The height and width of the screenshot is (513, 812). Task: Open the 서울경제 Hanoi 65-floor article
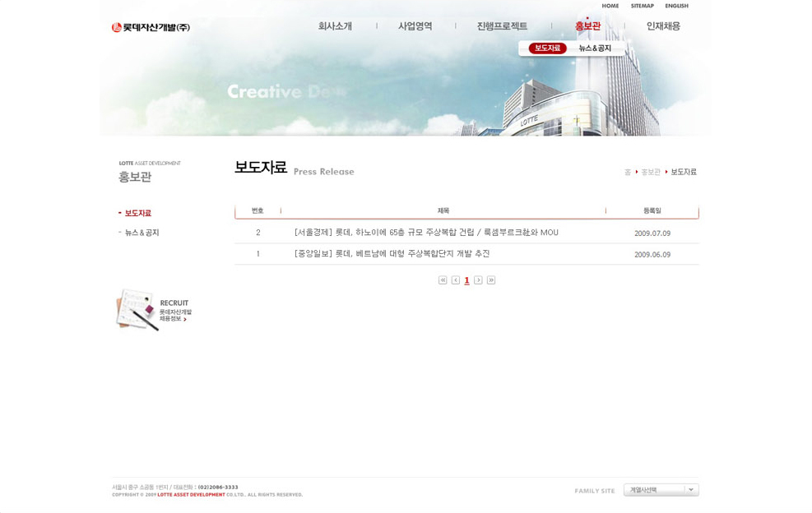(x=426, y=233)
